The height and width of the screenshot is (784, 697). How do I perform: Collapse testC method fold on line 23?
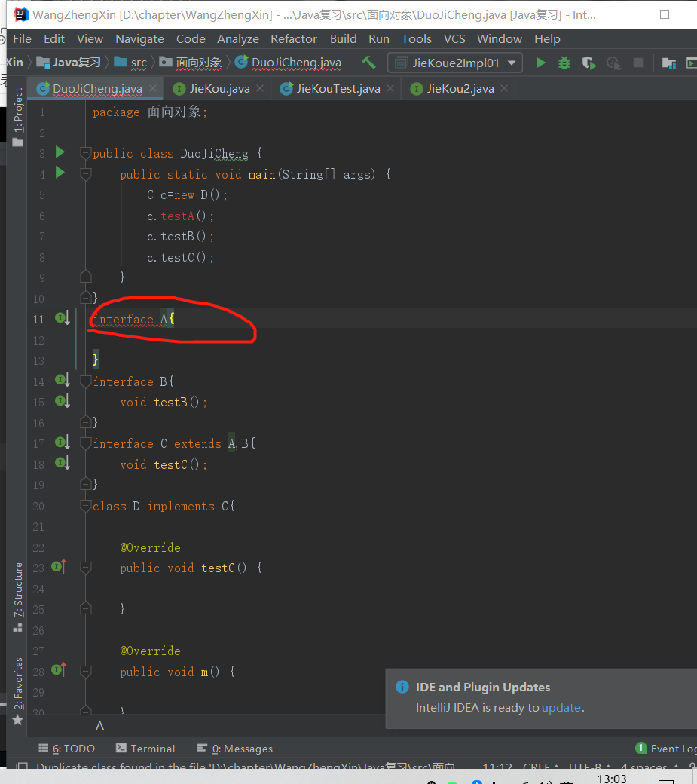tap(85, 568)
